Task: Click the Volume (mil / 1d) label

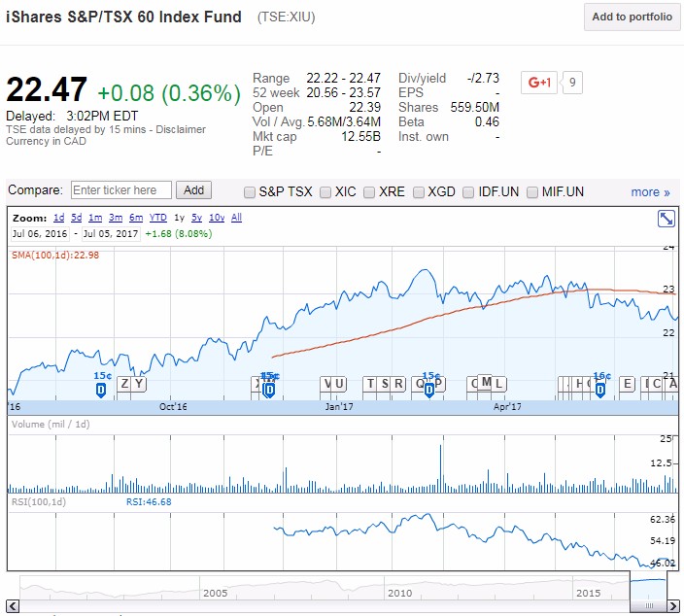Action: [x=51, y=424]
